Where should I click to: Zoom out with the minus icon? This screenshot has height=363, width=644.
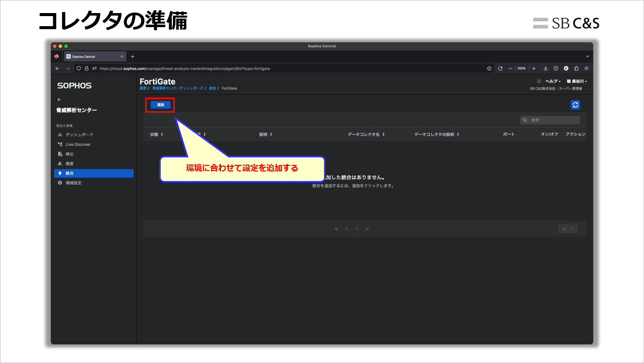510,68
